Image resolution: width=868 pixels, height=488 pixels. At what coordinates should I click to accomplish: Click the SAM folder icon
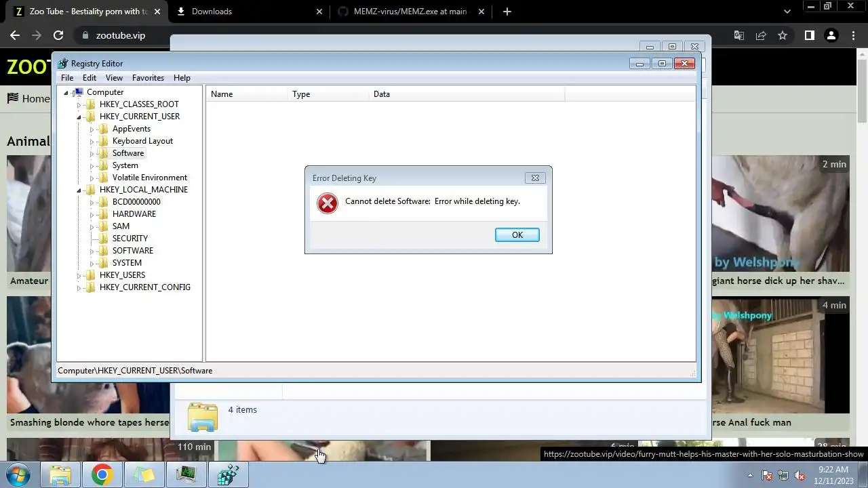pos(104,226)
